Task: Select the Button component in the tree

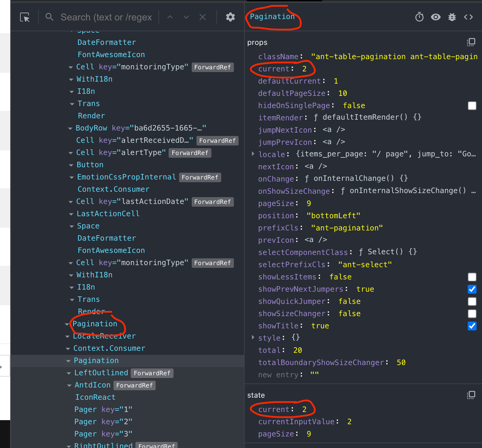Action: click(90, 165)
